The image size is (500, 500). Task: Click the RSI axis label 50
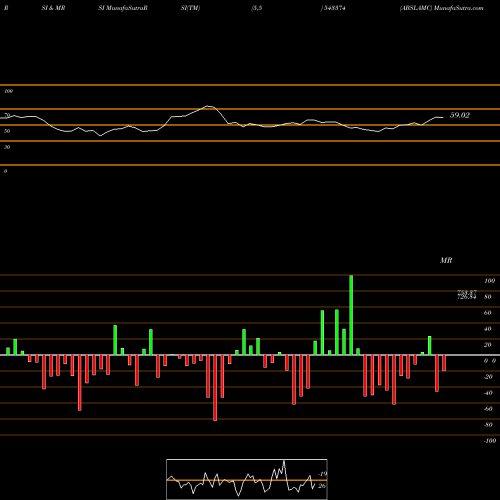point(7,131)
